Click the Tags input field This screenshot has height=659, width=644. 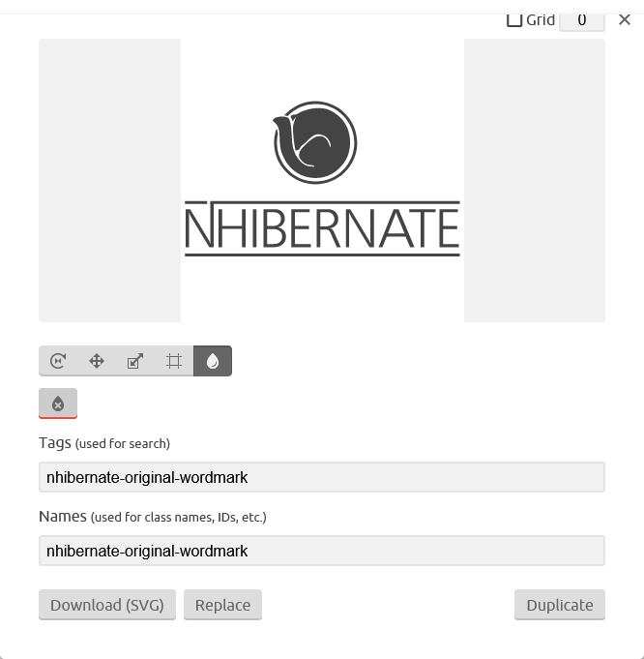[322, 477]
